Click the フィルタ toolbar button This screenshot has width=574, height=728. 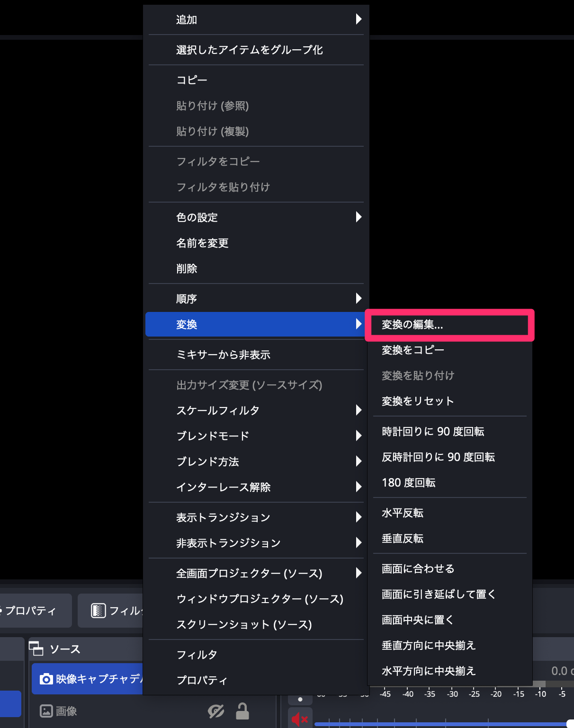111,611
